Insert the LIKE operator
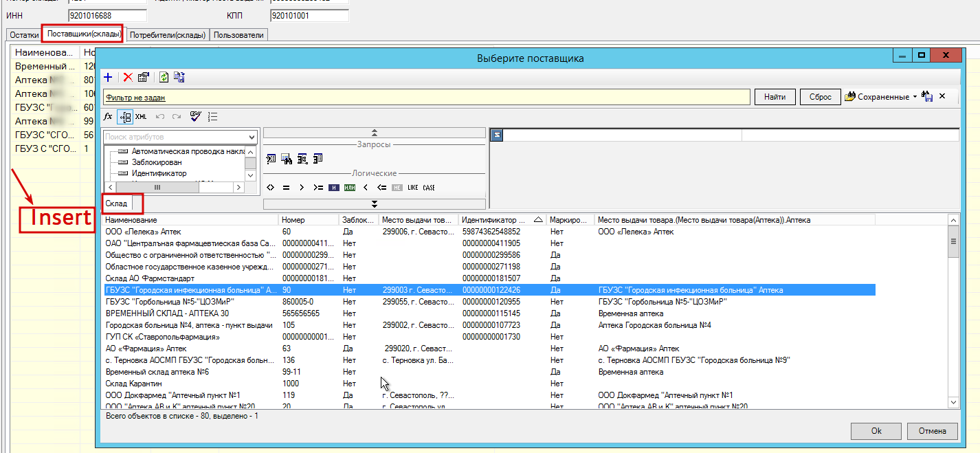Viewport: 980px width, 453px height. 412,188
